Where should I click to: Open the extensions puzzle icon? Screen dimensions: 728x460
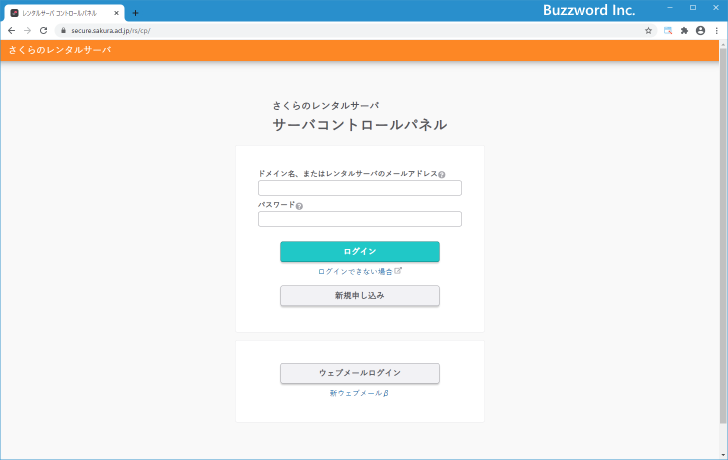[x=684, y=31]
